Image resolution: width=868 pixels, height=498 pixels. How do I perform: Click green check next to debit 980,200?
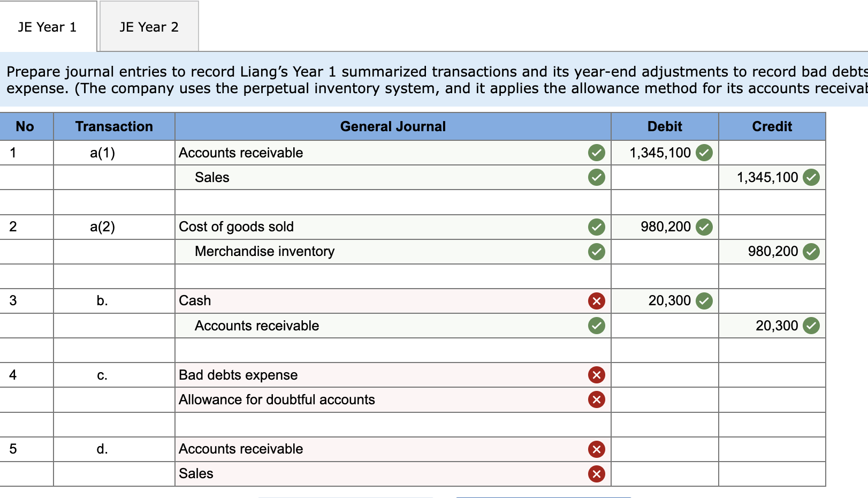(704, 227)
